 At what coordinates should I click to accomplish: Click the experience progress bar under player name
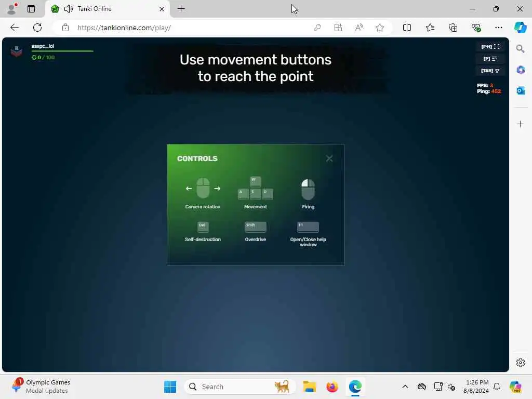[x=62, y=51]
